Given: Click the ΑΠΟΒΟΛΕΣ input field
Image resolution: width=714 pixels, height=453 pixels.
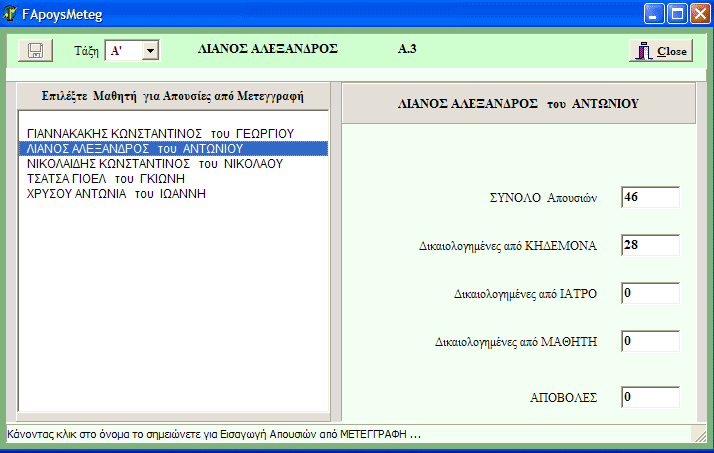Looking at the screenshot, I should click(x=649, y=397).
